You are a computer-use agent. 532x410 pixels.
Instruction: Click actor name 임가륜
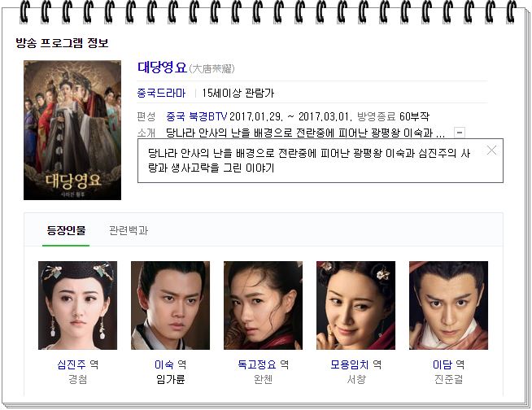point(170,379)
